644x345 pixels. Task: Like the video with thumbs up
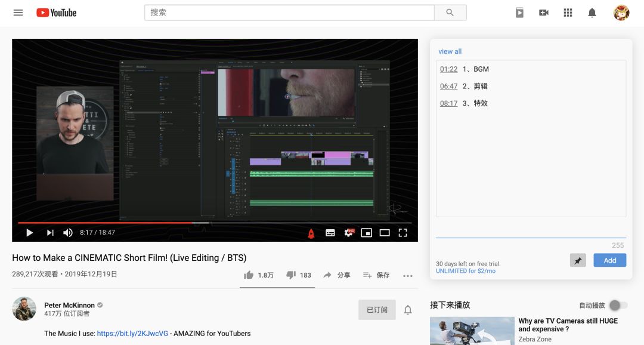click(249, 275)
